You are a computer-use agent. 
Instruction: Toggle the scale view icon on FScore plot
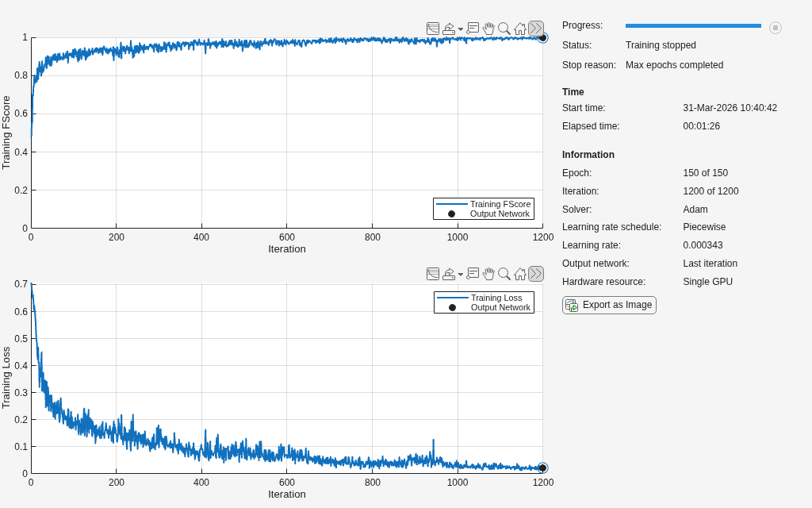433,29
